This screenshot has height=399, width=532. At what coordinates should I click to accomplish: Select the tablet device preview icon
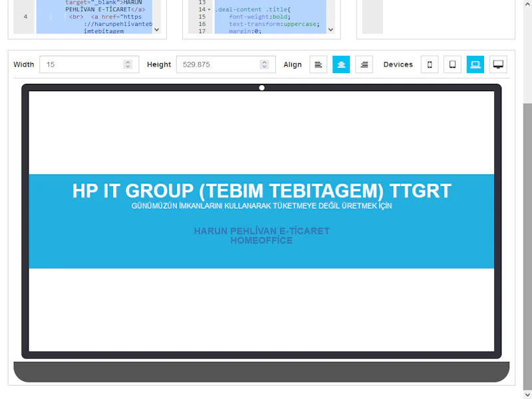point(452,65)
